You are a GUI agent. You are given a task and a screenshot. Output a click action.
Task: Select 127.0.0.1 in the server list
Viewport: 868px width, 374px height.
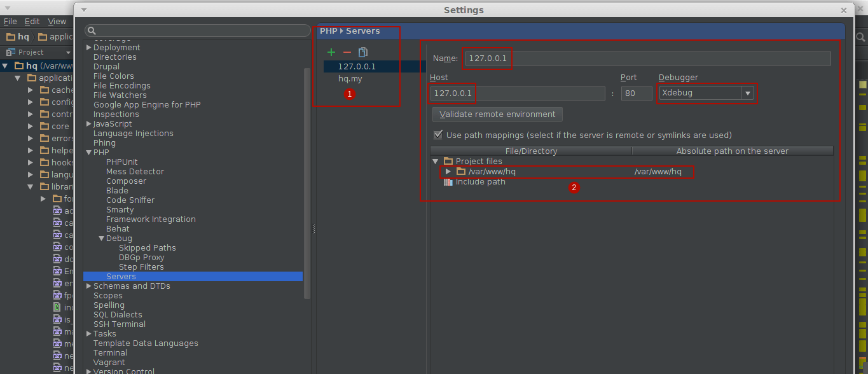[x=357, y=66]
